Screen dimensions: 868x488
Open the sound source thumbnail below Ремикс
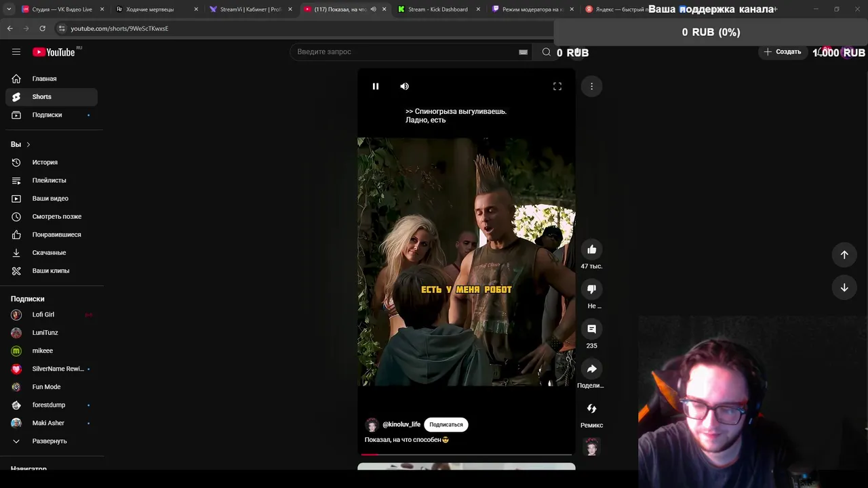click(x=591, y=447)
